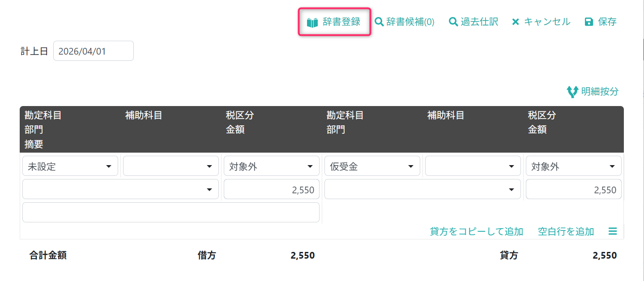Viewport: 644px width, 281px height.
Task: Open the debit 補助科目 dropdown
Action: (171, 166)
